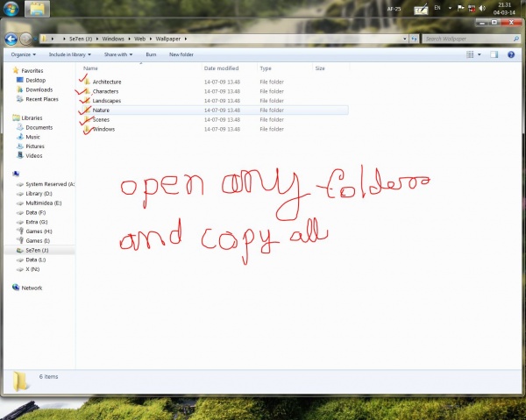The width and height of the screenshot is (526, 420).
Task: Refresh the address bar location
Action: (x=415, y=39)
